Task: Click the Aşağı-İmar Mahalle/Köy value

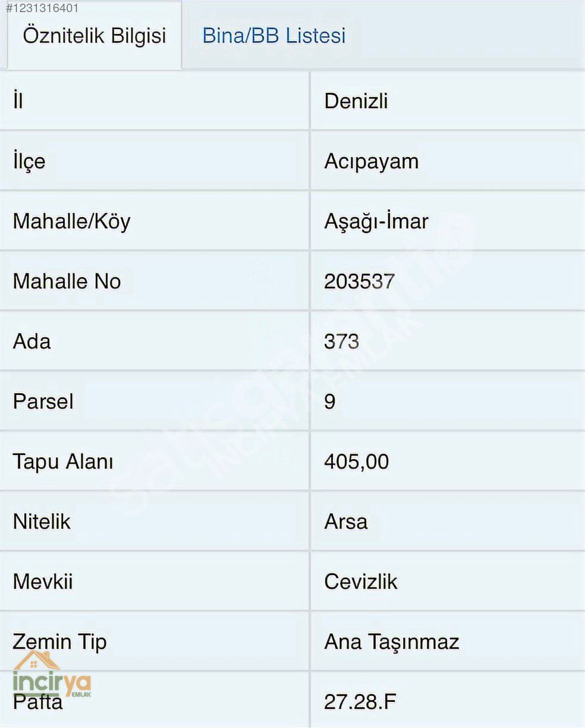Action: [x=376, y=221]
